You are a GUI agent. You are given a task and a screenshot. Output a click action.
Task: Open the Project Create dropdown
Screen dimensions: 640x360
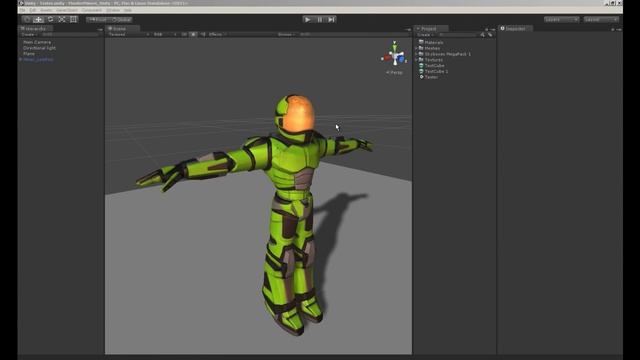point(425,35)
